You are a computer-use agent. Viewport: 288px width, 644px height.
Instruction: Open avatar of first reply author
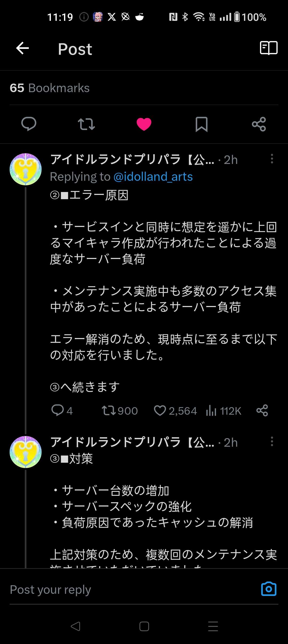click(x=26, y=169)
